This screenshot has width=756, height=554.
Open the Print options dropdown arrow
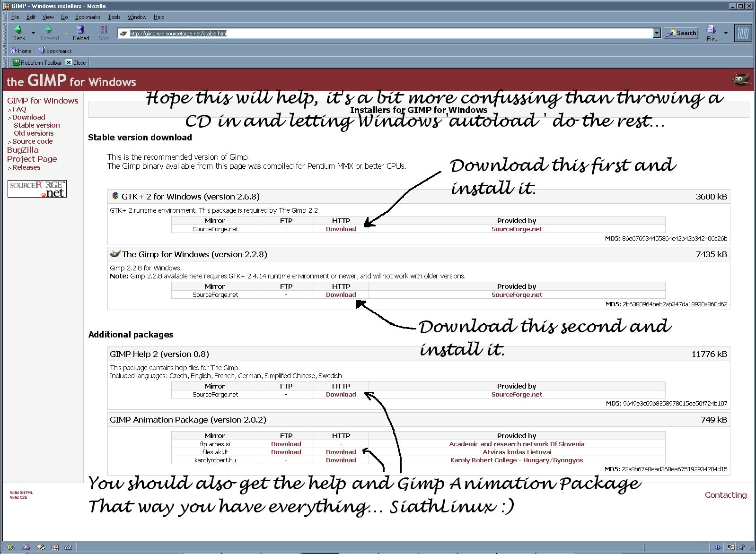coord(726,33)
